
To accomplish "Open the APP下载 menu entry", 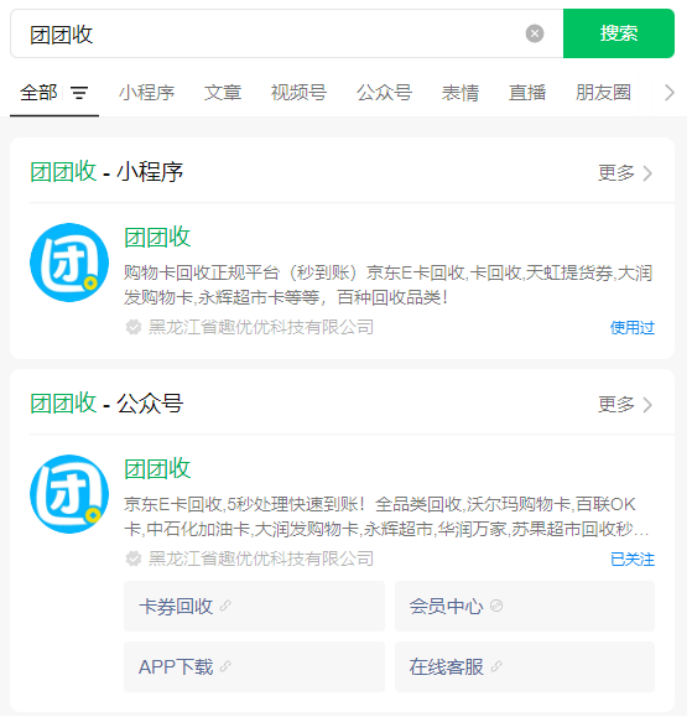I will [x=254, y=667].
